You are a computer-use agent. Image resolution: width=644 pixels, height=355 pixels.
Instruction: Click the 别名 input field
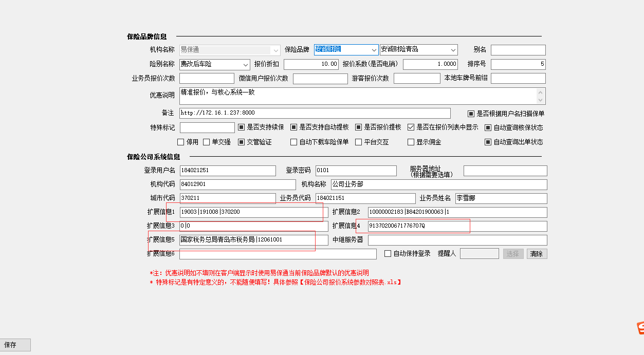tap(518, 50)
